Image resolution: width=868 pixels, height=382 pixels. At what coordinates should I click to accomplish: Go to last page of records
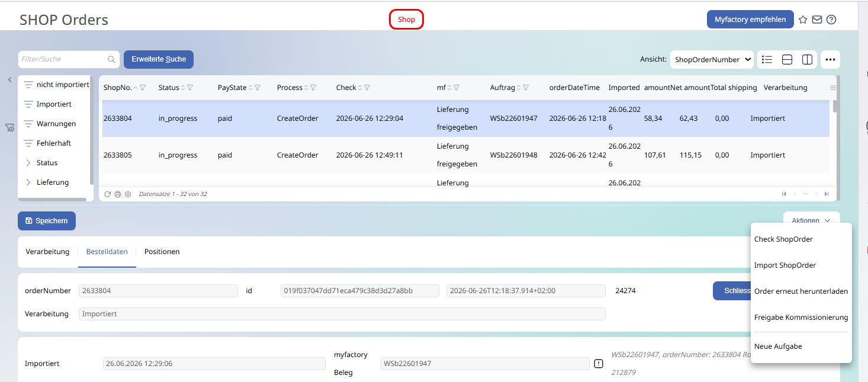[827, 194]
